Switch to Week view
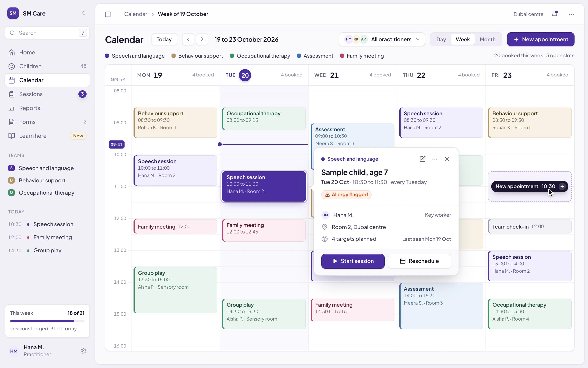This screenshot has height=368, width=588. click(463, 39)
